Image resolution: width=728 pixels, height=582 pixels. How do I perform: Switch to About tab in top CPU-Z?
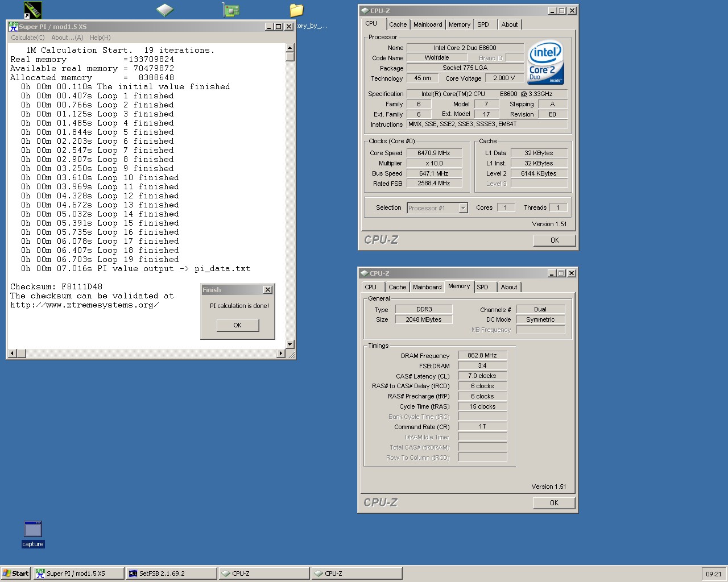510,24
